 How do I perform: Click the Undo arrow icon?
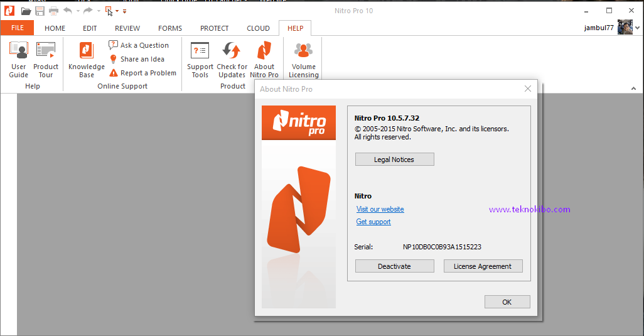point(68,11)
